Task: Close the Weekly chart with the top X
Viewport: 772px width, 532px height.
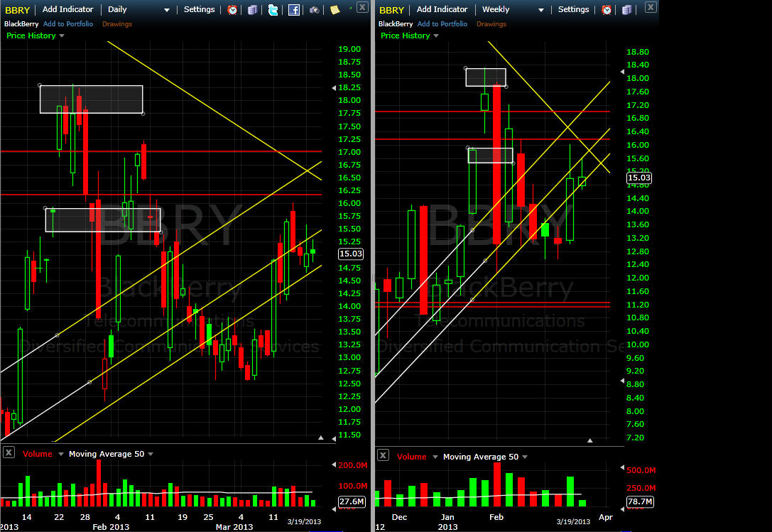Action: [x=651, y=7]
